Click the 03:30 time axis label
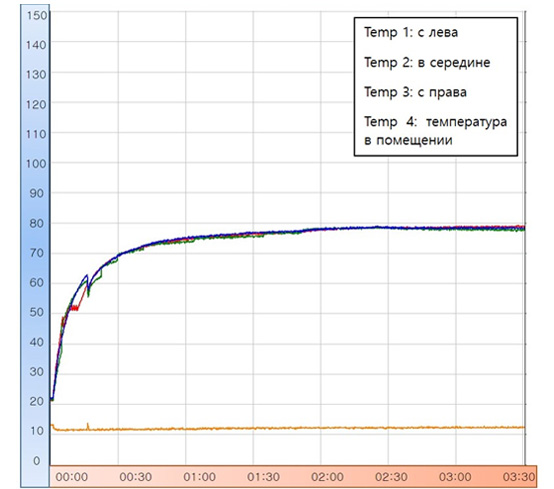This screenshot has width=554, height=489. (x=519, y=477)
